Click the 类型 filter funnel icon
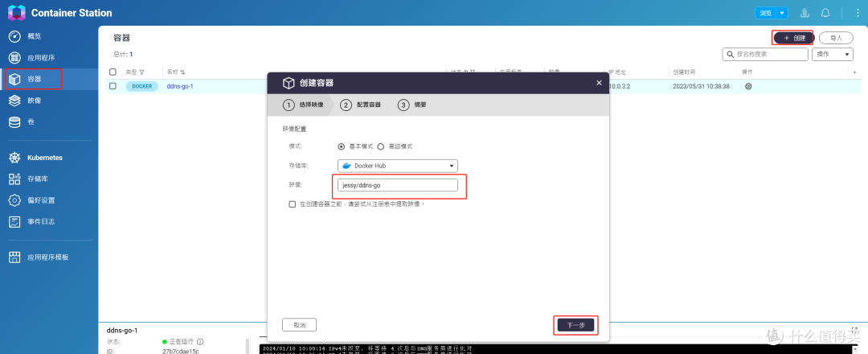868x354 pixels. pyautogui.click(x=141, y=72)
